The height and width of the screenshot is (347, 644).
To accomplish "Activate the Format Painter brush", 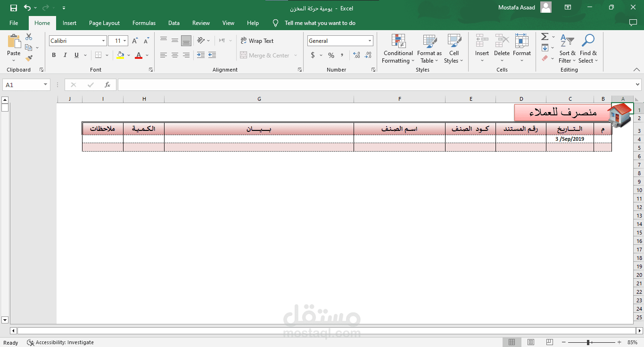I will tap(29, 58).
